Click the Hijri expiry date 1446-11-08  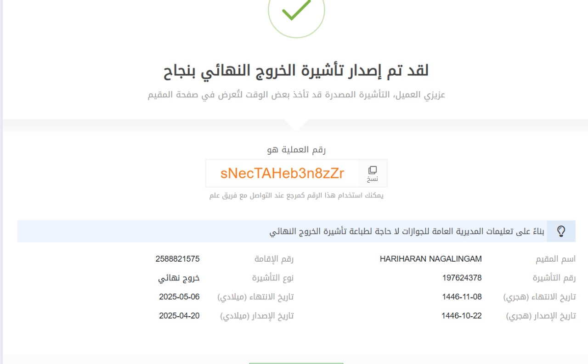(462, 297)
